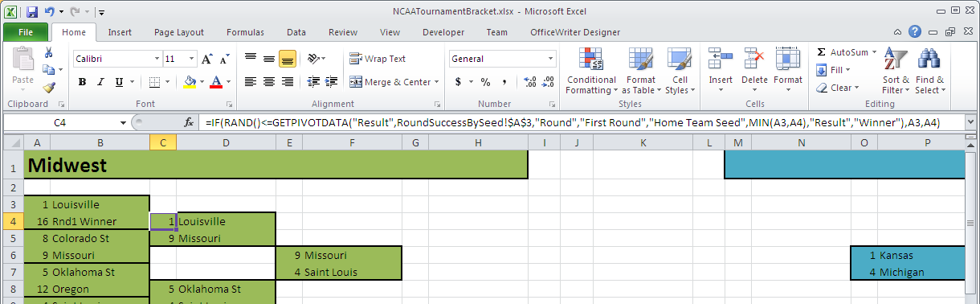Open Cell Styles gallery
Screen dimensions: 980x304
680,71
